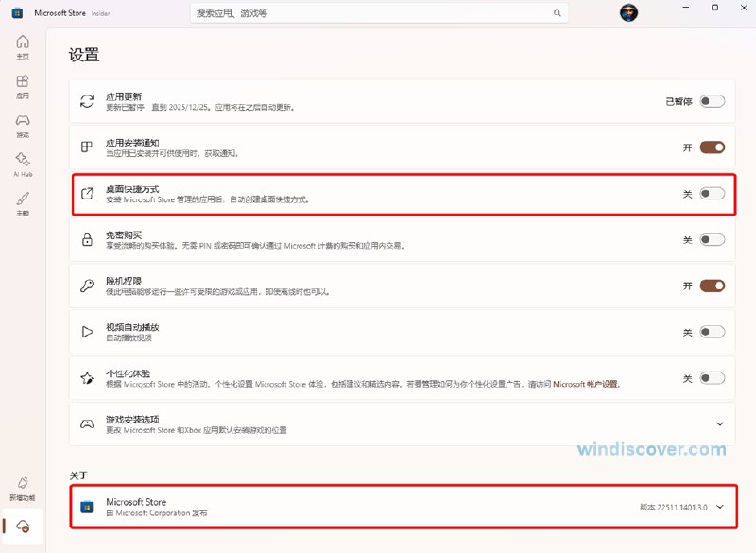This screenshot has width=756, height=553.
Task: Click the 桌面快捷方式 shortcut icon
Action: (87, 194)
